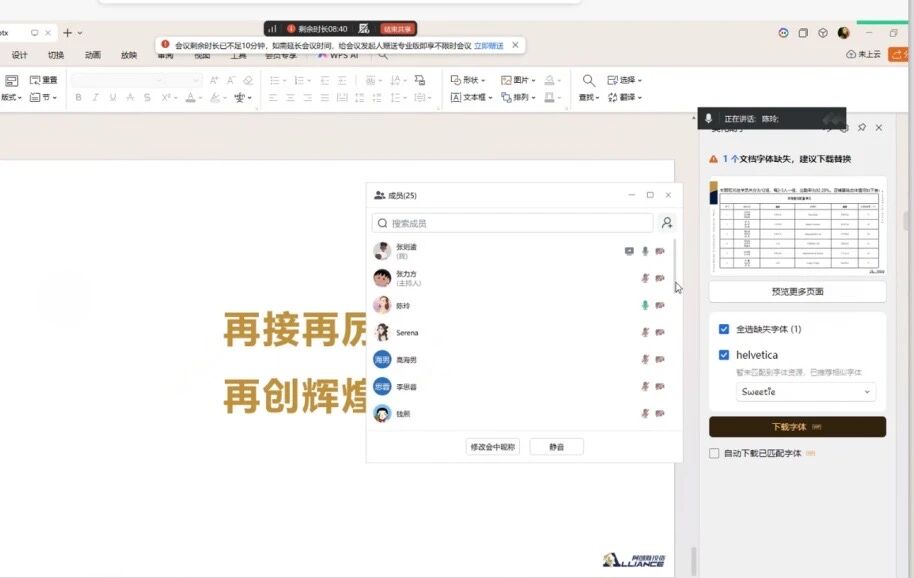Click the 成员(25) window title
Screen dimensions: 914x578
402,195
